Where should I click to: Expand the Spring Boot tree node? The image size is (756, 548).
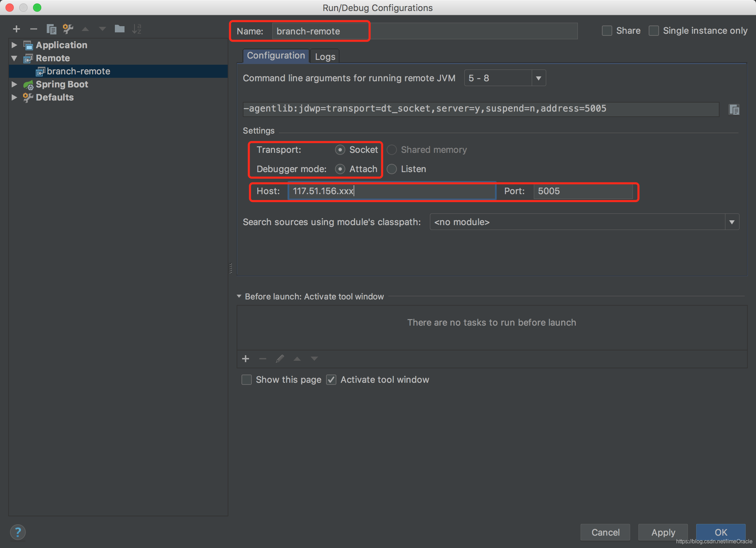tap(14, 84)
